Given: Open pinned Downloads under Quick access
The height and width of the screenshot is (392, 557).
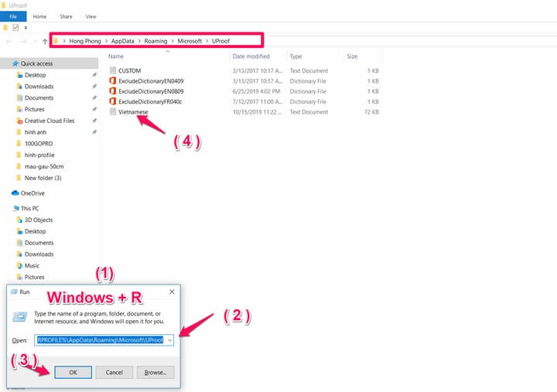Looking at the screenshot, I should click(x=39, y=87).
